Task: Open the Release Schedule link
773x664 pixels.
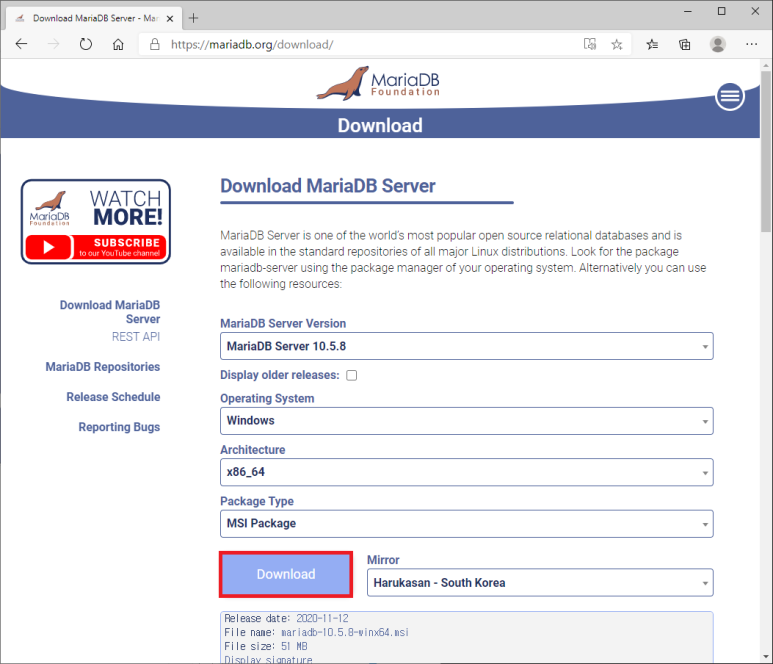Action: tap(113, 397)
